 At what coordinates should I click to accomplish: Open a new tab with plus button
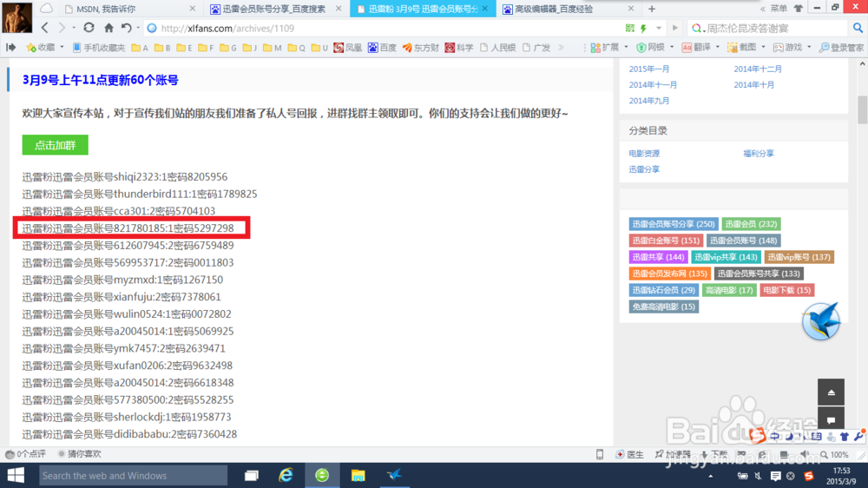tap(652, 9)
